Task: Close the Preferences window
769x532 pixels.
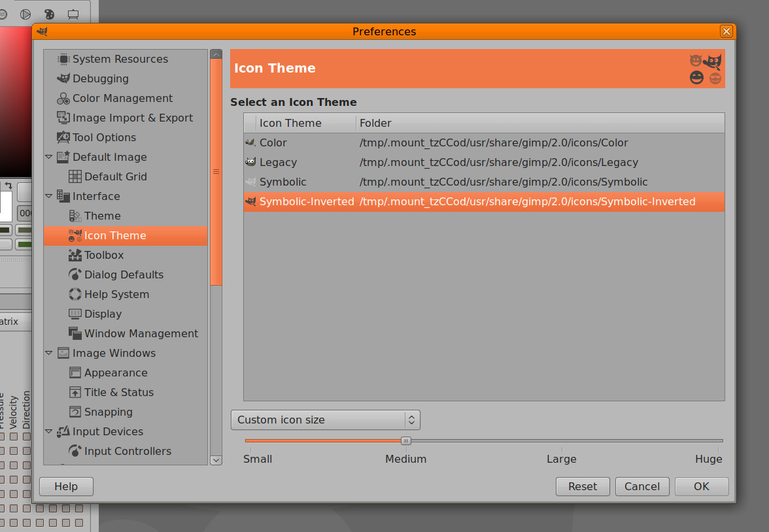Action: tap(726, 31)
